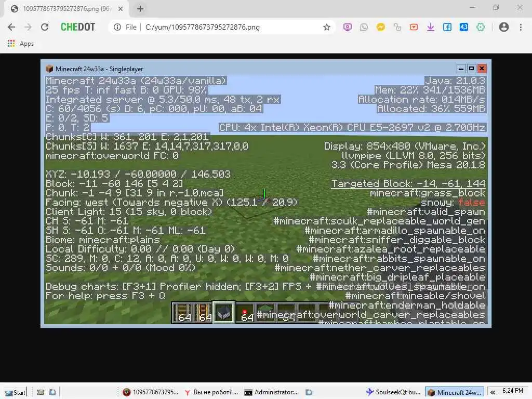Click the CHEDOT logo

coord(78,27)
